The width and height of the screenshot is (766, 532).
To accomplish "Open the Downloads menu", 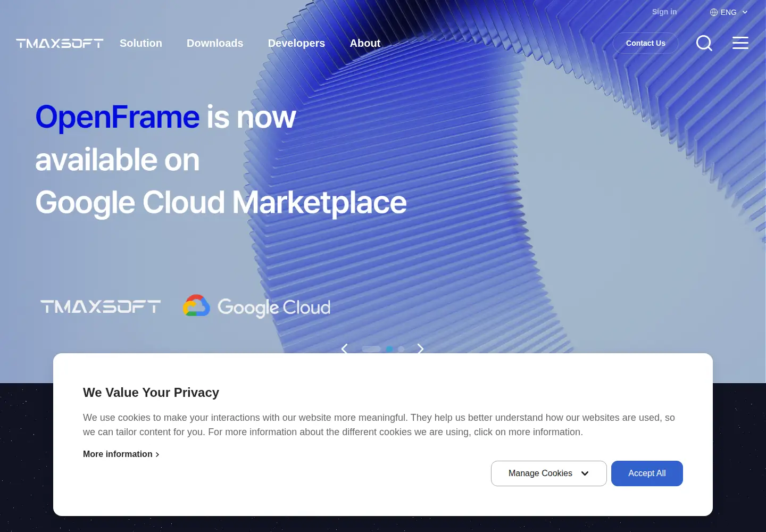I will click(x=215, y=43).
